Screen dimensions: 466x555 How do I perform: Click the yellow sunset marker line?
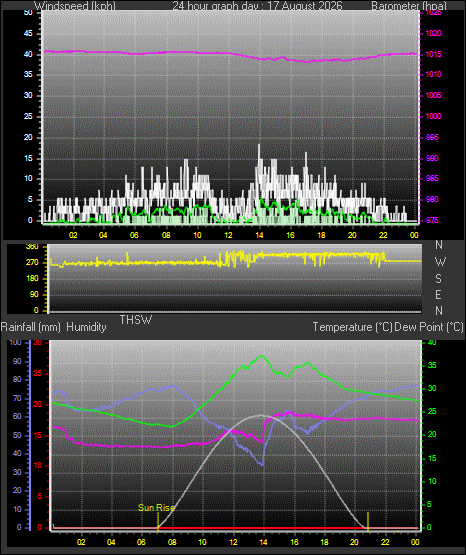[x=368, y=522]
